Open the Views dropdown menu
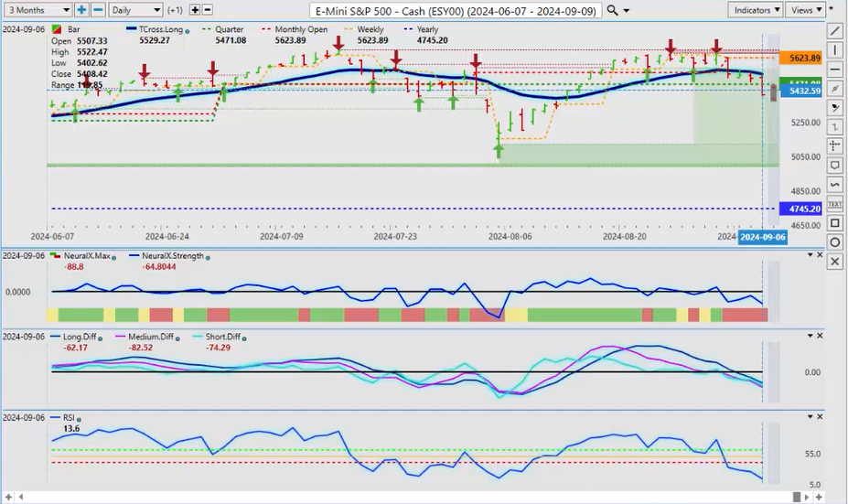The image size is (848, 504). [x=805, y=10]
